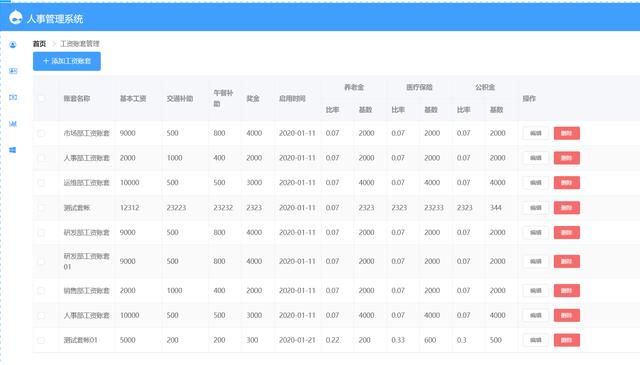Click the 人事管理系统 title text
The image size is (640, 365).
[x=55, y=19]
